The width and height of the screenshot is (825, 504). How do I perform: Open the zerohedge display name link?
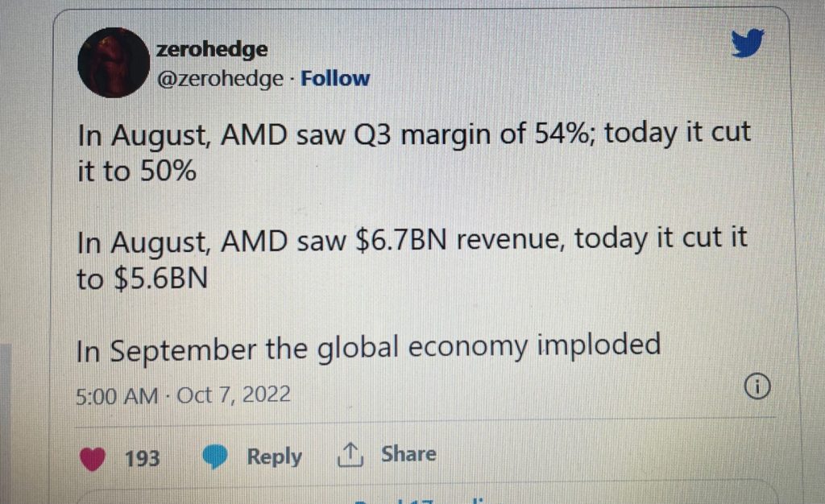point(212,49)
